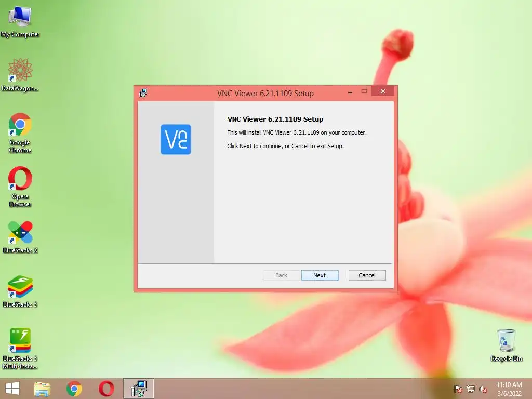Image resolution: width=532 pixels, height=399 pixels.
Task: Open File Explorer from the taskbar
Action: tap(42, 389)
